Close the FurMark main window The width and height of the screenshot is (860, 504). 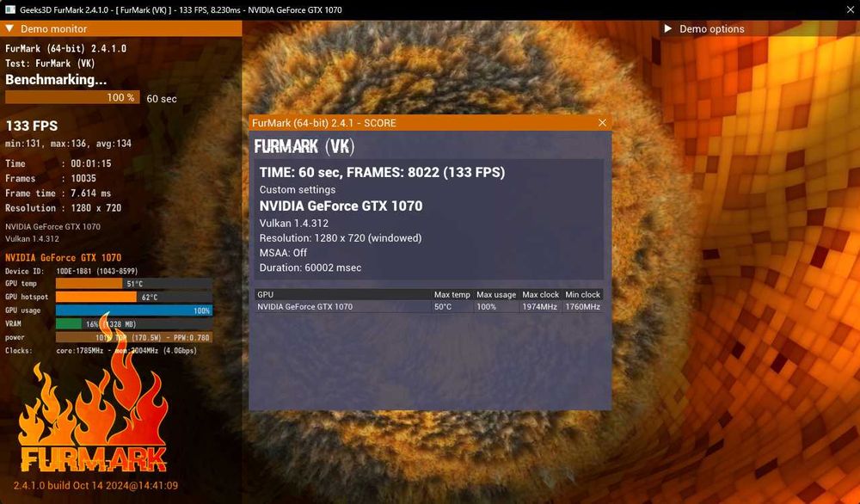click(x=851, y=9)
